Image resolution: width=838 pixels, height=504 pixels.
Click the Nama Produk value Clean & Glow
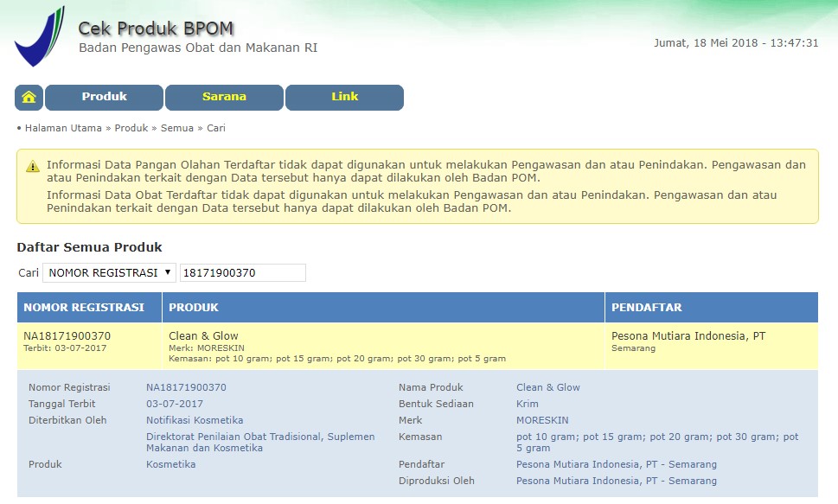point(547,387)
